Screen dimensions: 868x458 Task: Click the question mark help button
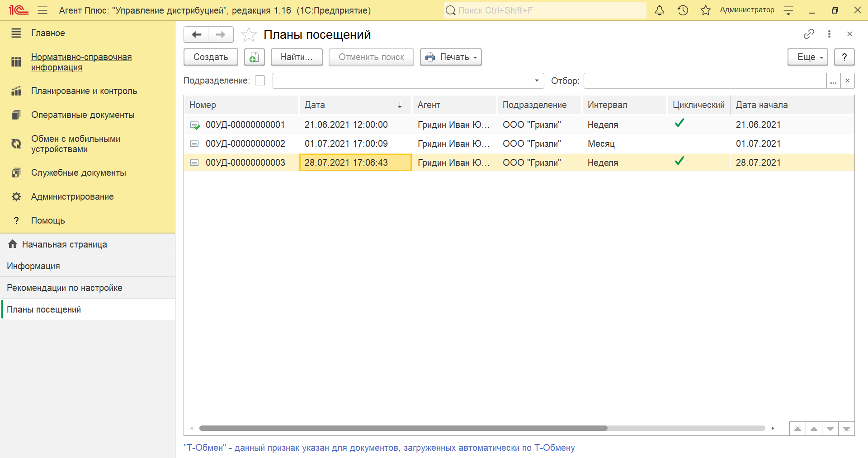(x=844, y=57)
